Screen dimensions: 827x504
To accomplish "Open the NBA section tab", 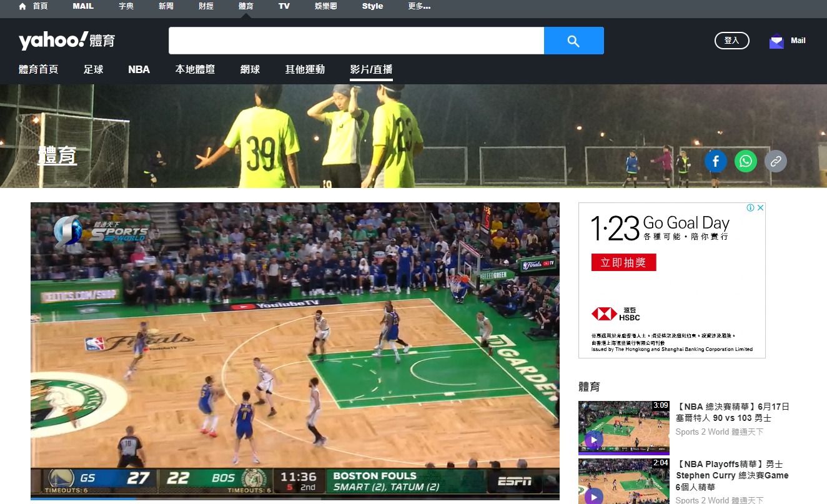I will [139, 69].
